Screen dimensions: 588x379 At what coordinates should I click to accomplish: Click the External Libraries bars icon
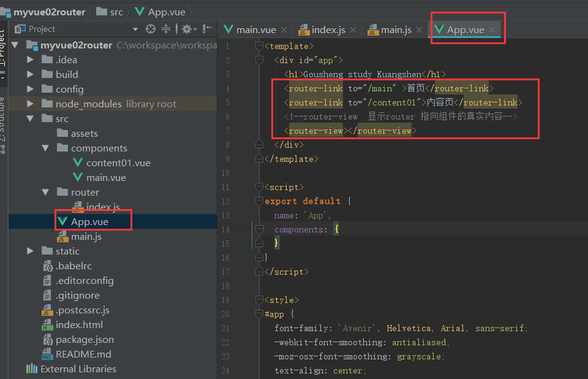(31, 369)
